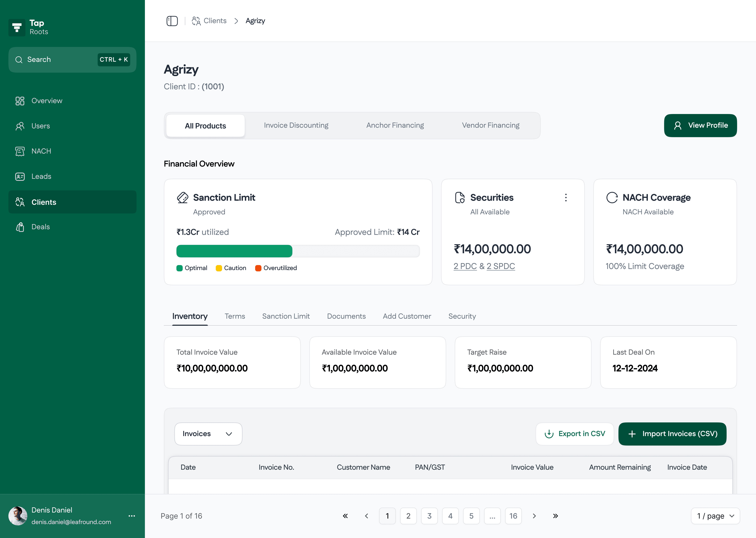Jump to last page double-arrow

pos(555,516)
